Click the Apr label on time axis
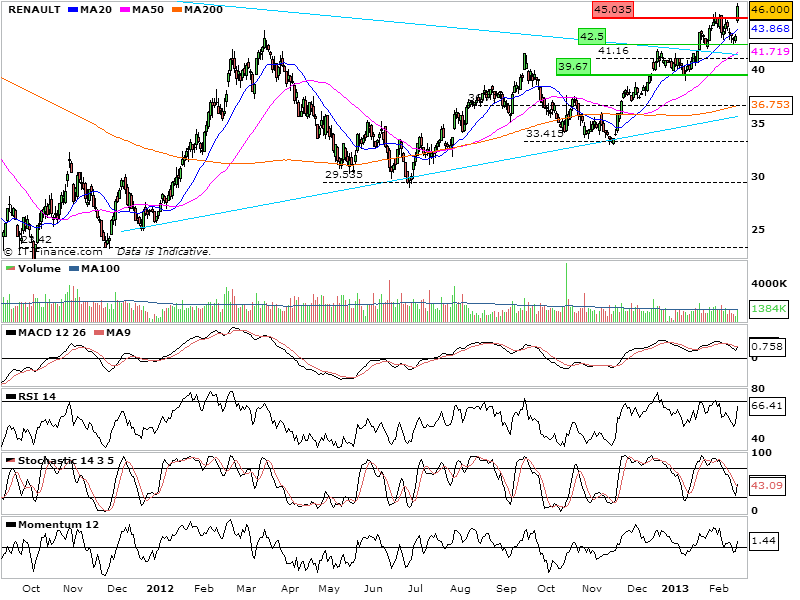Viewport: 800px width, 600px height. [x=290, y=589]
